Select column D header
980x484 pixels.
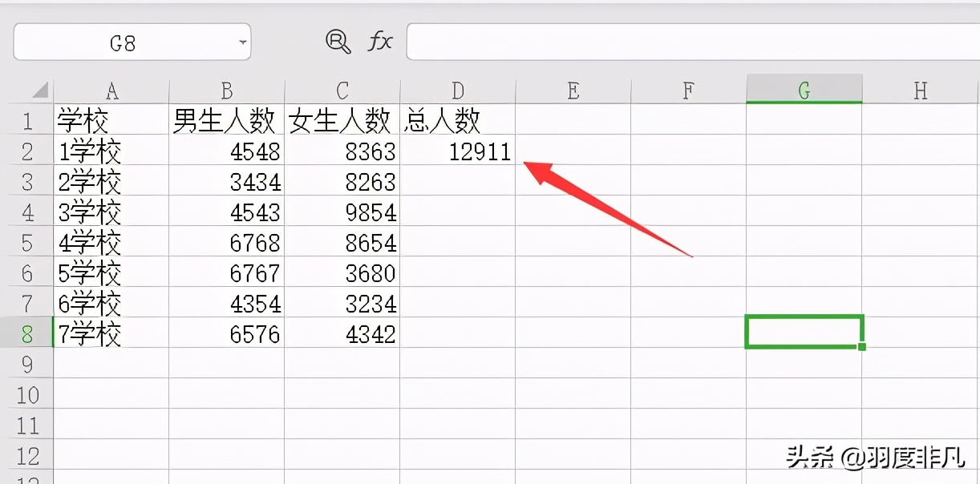tap(457, 91)
